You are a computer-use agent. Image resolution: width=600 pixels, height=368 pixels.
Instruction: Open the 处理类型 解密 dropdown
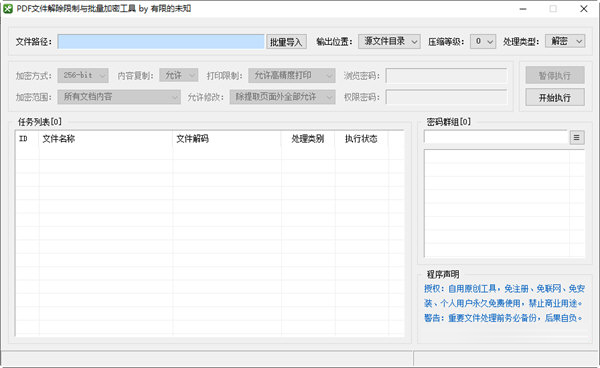(x=565, y=41)
